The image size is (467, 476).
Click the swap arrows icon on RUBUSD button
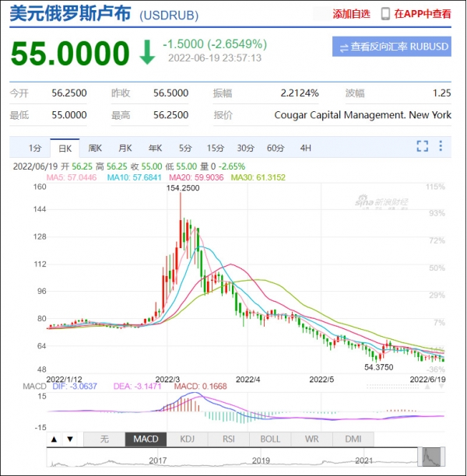click(x=344, y=47)
